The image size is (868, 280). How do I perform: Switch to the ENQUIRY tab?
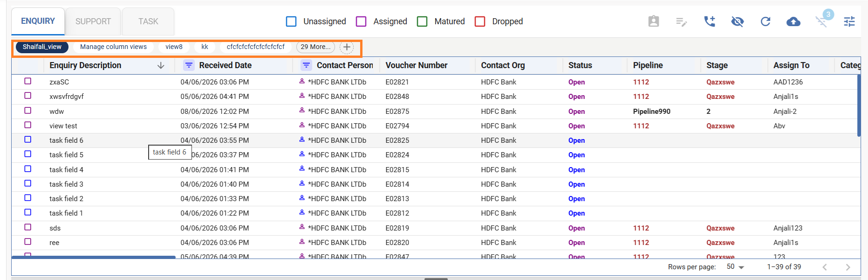click(38, 21)
